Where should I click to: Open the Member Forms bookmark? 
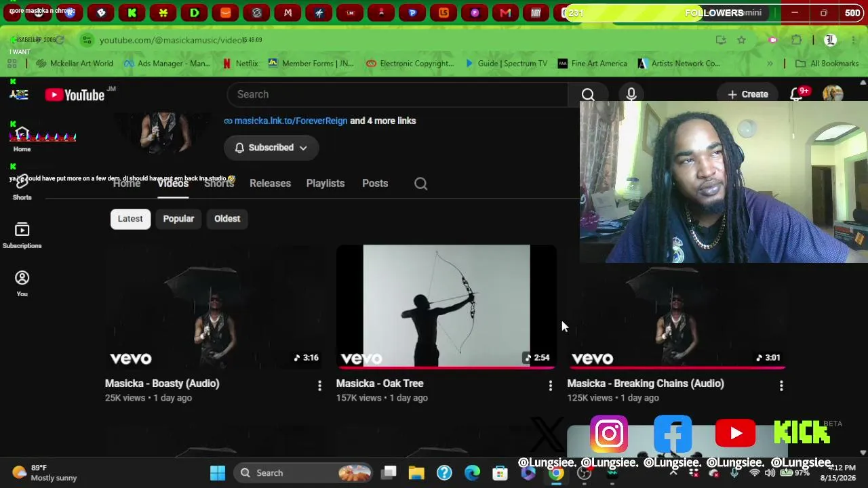(x=311, y=64)
